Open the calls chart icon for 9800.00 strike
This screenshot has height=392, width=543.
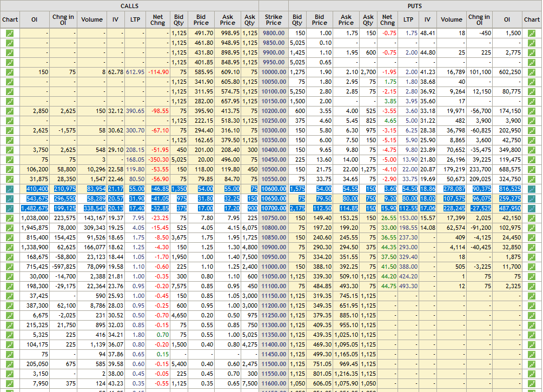click(10, 33)
